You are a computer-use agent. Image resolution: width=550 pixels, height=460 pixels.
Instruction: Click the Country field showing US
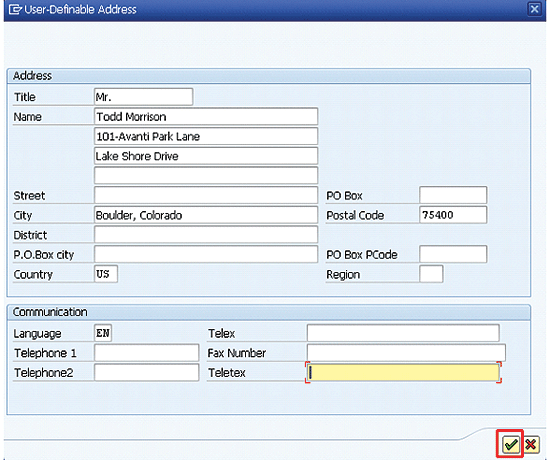tap(106, 274)
